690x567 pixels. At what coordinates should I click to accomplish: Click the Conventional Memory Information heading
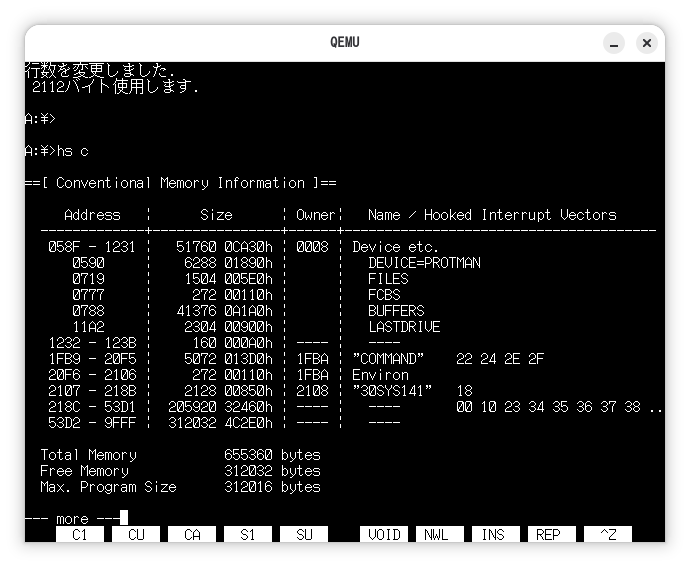180,183
